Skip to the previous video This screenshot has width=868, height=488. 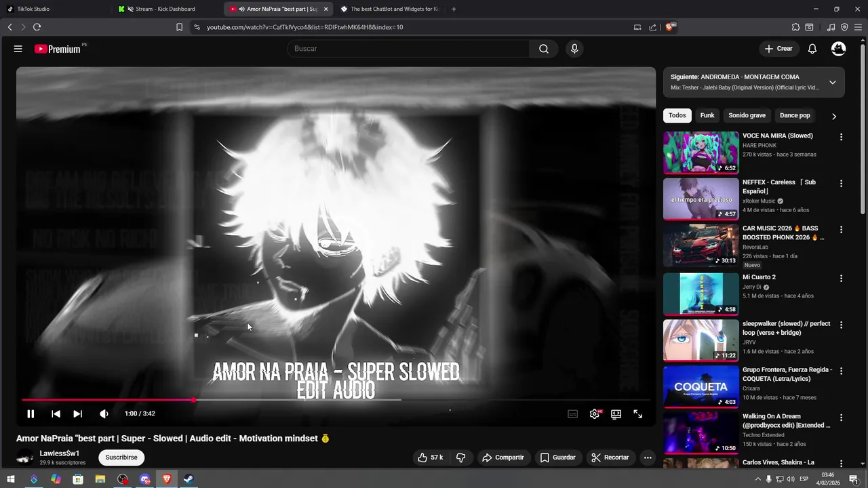(56, 413)
